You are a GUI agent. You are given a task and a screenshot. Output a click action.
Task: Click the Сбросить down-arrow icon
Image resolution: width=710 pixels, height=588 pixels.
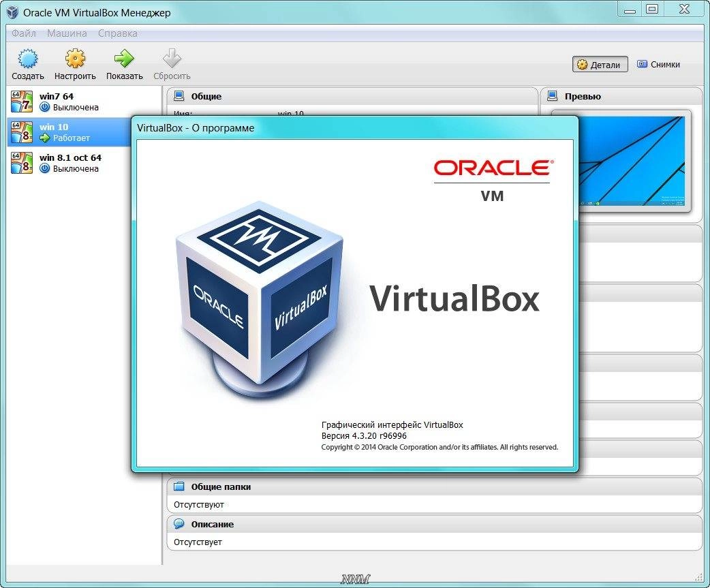point(172,59)
